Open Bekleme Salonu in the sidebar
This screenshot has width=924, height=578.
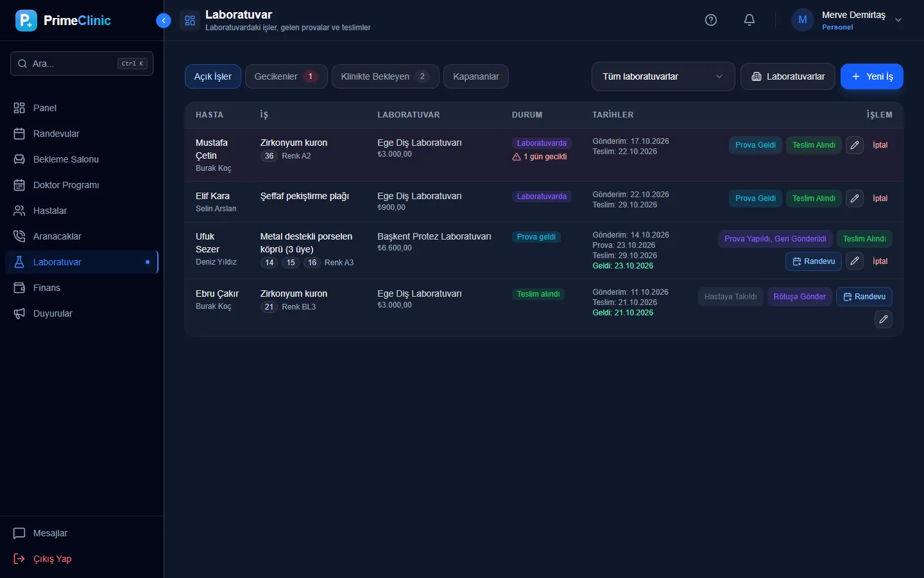[81, 159]
